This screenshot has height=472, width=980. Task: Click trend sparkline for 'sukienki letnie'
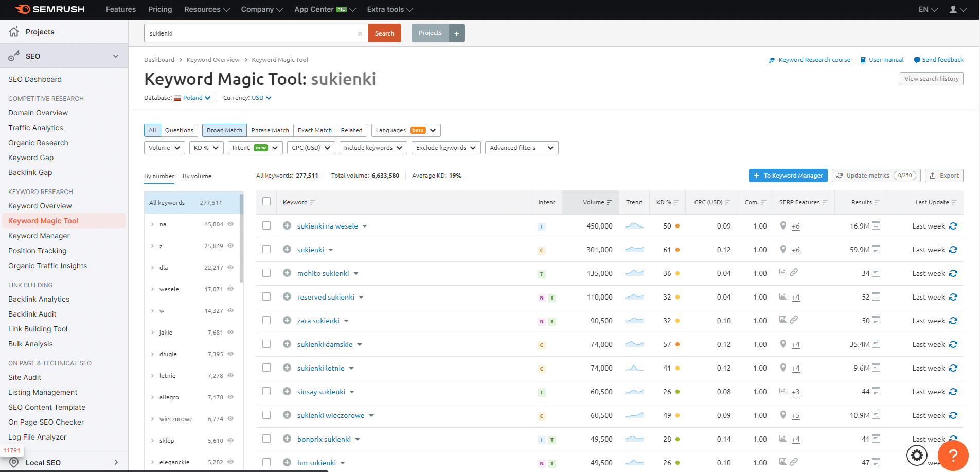634,368
